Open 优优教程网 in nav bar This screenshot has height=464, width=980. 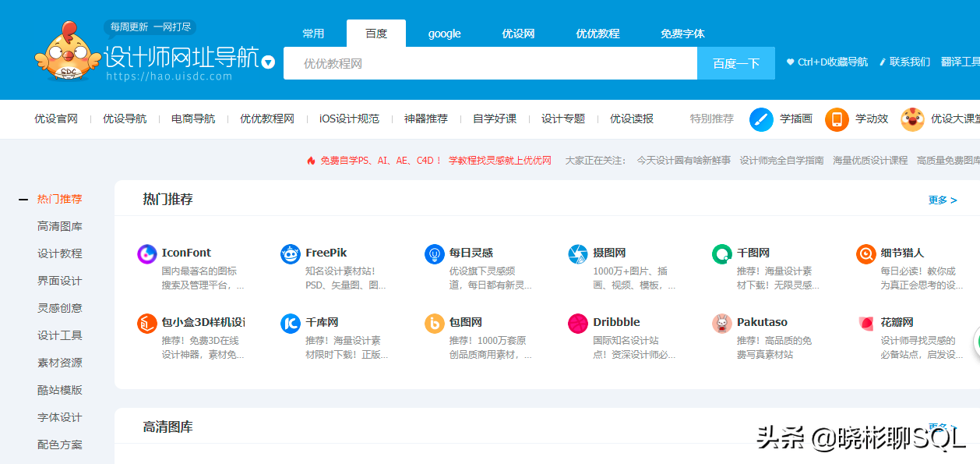[267, 119]
